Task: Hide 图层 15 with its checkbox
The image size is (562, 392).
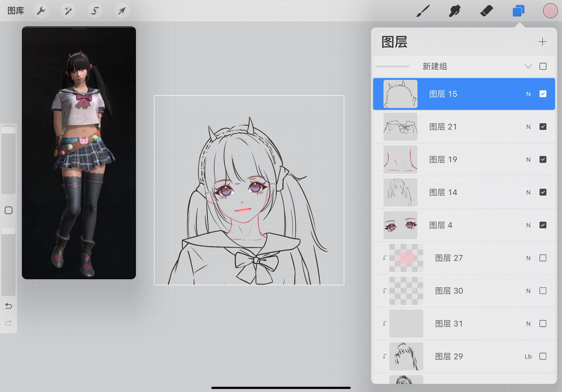Action: click(x=543, y=94)
